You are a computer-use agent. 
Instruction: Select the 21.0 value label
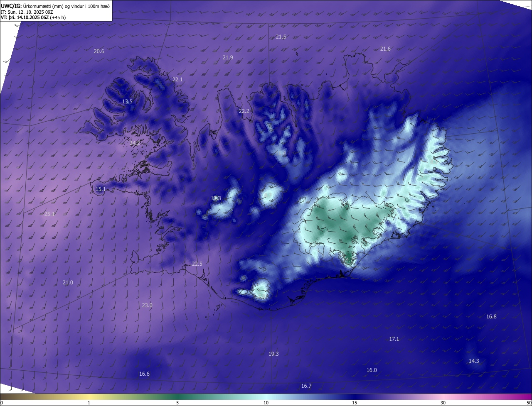[x=68, y=283]
